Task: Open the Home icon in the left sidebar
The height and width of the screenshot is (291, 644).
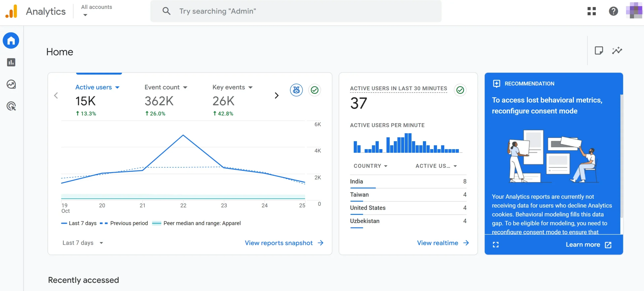Action: coord(11,40)
